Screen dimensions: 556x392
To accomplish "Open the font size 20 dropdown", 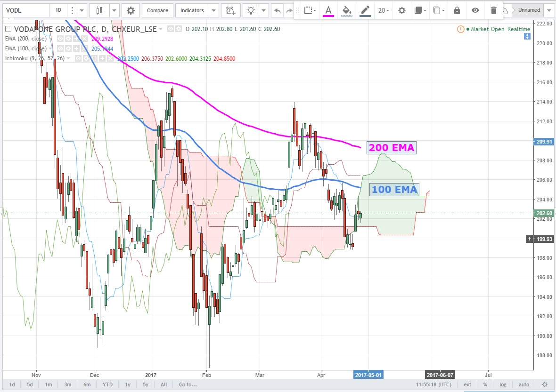I will point(384,11).
